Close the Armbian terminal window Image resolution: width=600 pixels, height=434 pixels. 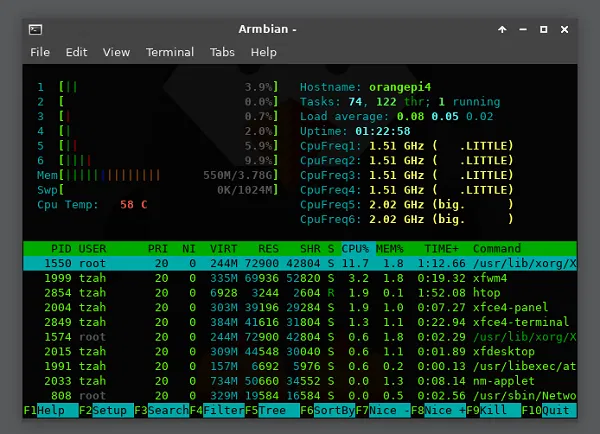pos(565,29)
